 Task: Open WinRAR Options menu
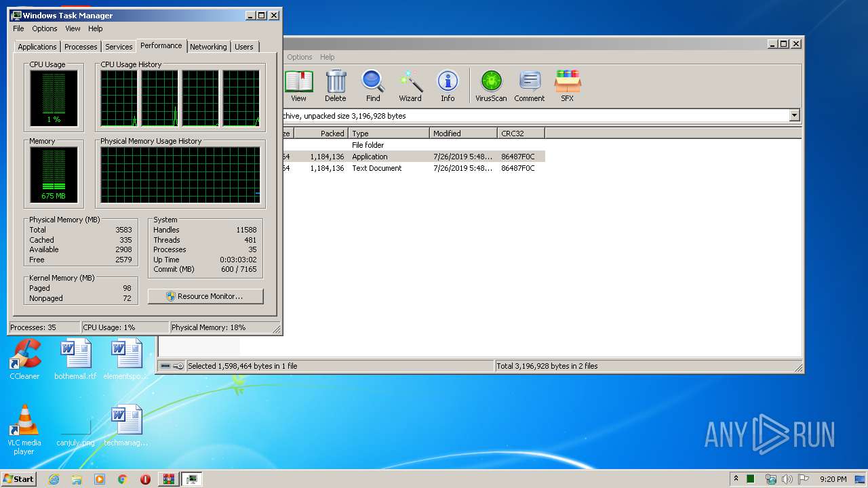pyautogui.click(x=300, y=57)
